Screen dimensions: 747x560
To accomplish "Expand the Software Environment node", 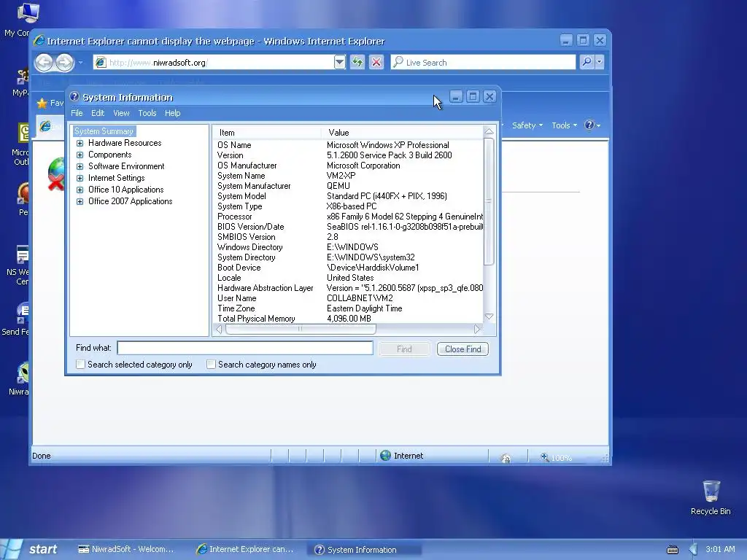I will [x=80, y=166].
